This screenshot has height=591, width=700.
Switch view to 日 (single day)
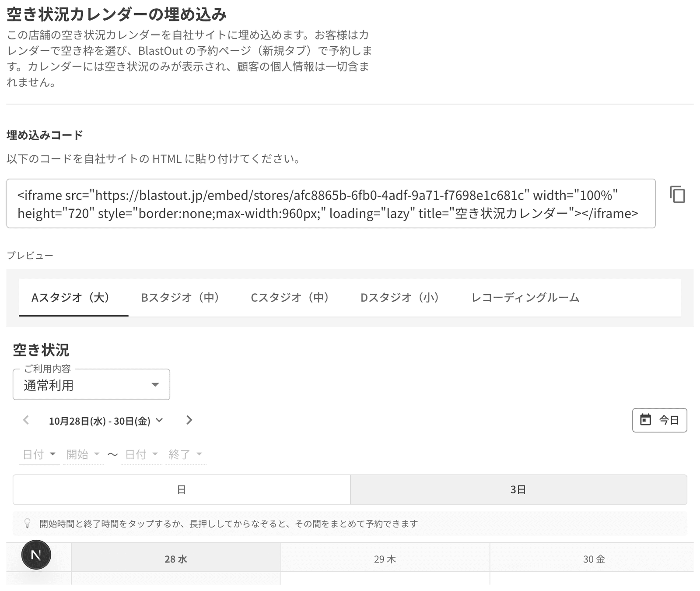click(x=182, y=489)
